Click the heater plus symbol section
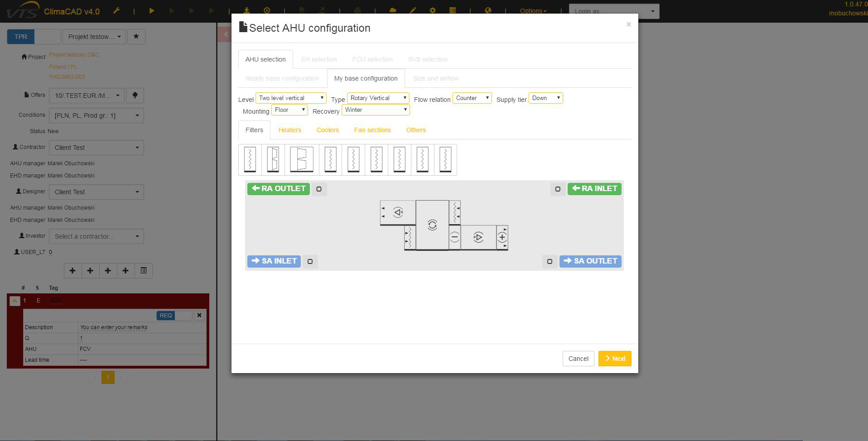The width and height of the screenshot is (868, 441). pyautogui.click(x=502, y=237)
